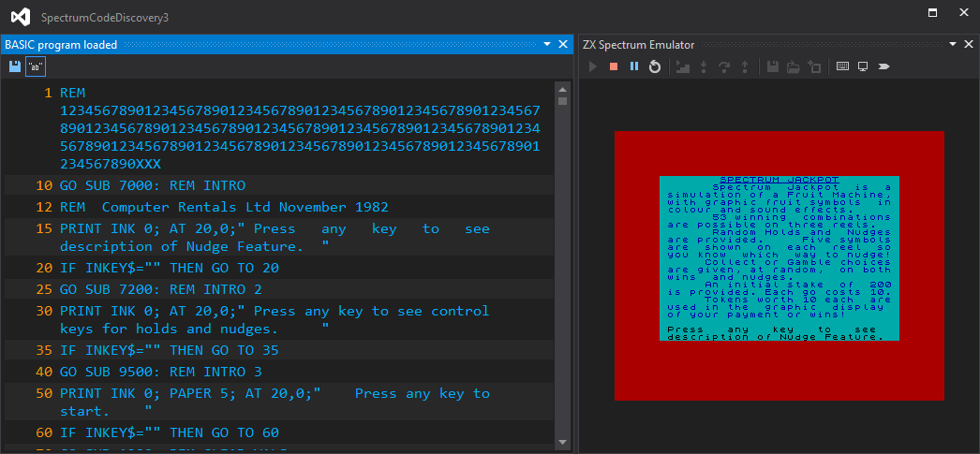The image size is (980, 454).
Task: Toggle the "ab" text display option
Action: (x=35, y=66)
